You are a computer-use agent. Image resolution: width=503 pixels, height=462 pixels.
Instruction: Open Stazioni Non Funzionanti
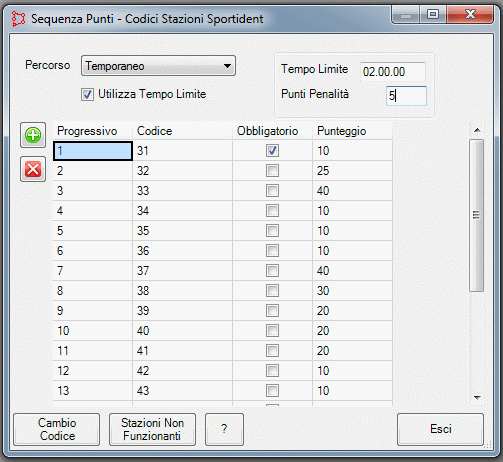152,429
